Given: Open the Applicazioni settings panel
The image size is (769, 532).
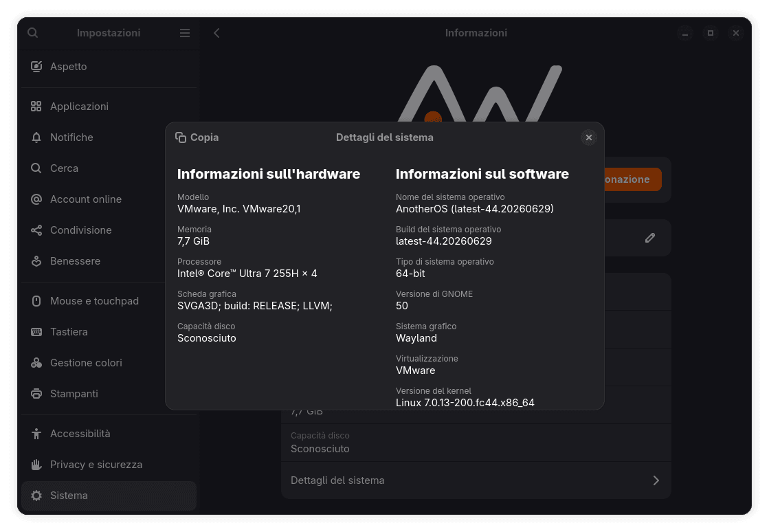Looking at the screenshot, I should (x=109, y=107).
